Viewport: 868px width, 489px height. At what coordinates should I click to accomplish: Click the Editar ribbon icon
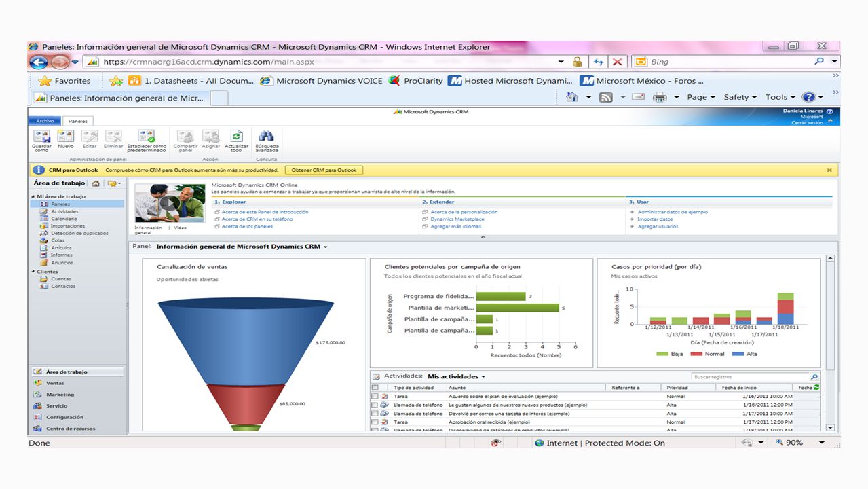pos(90,137)
